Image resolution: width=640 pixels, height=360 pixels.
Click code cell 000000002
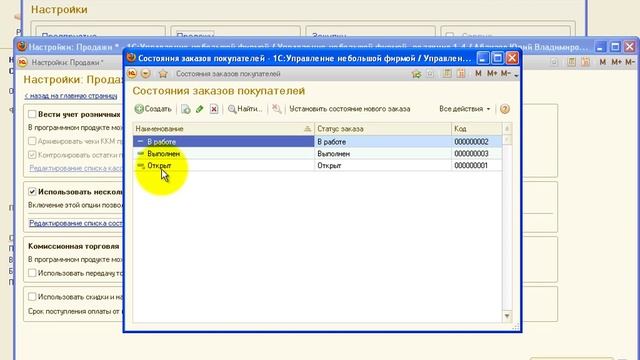[476, 142]
